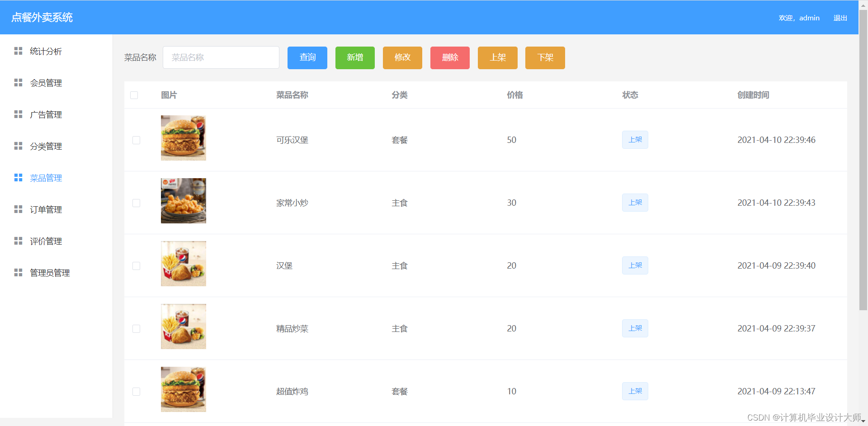This screenshot has width=868, height=426.
Task: Click the 广告管理 grid icon
Action: click(x=18, y=114)
